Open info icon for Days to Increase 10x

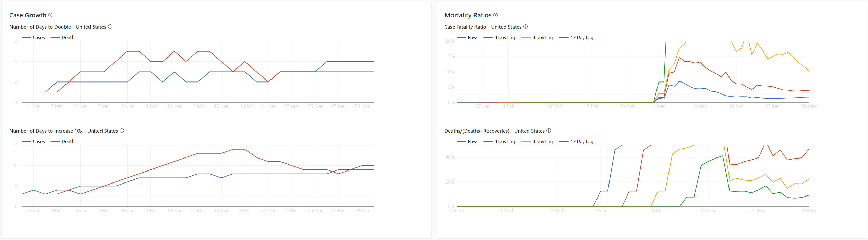click(122, 131)
